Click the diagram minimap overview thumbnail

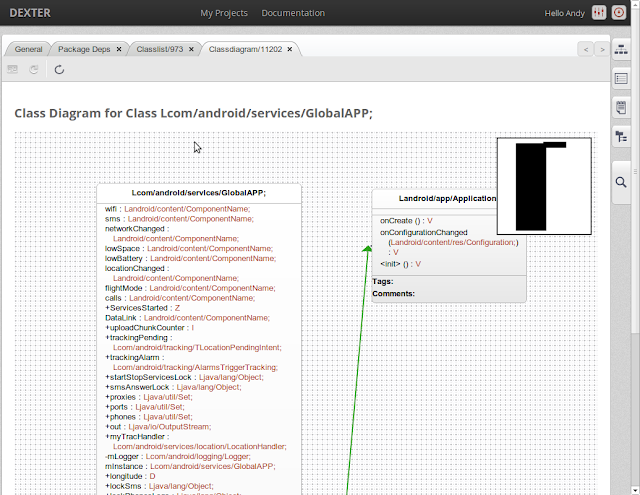544,186
